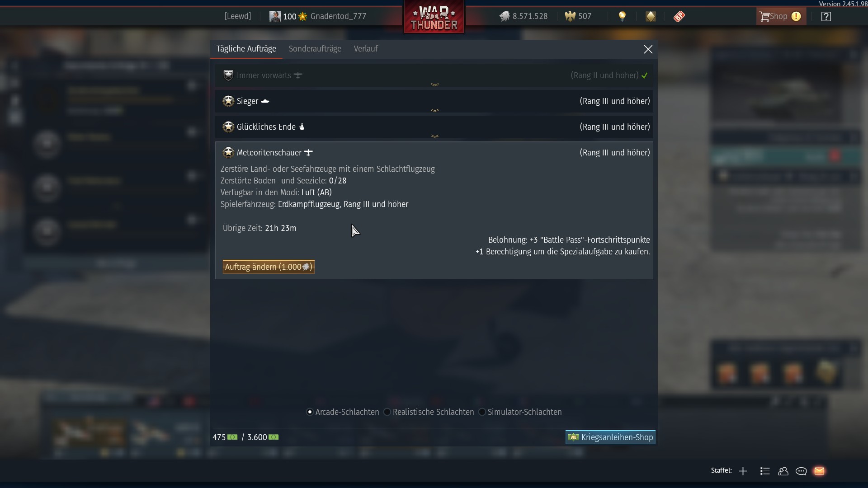Switch to the Sonderaufträge tab

pyautogui.click(x=315, y=49)
